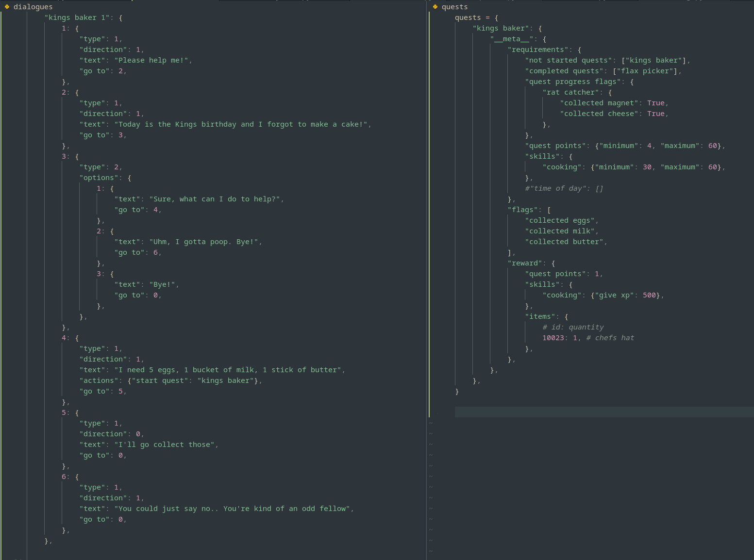This screenshot has height=560, width=754.
Task: Click the "actions" start quest line
Action: [171, 380]
